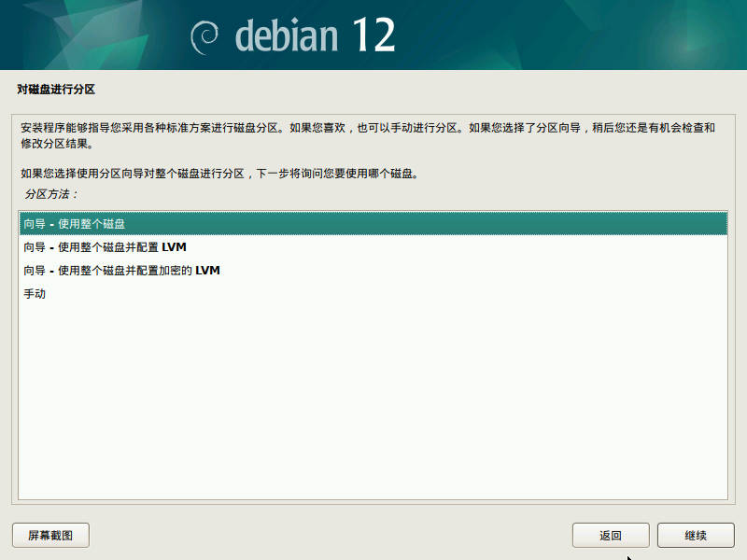The image size is (747, 560).
Task: Click the paragraph starting 安装程序能够指导您
Action: 367,135
